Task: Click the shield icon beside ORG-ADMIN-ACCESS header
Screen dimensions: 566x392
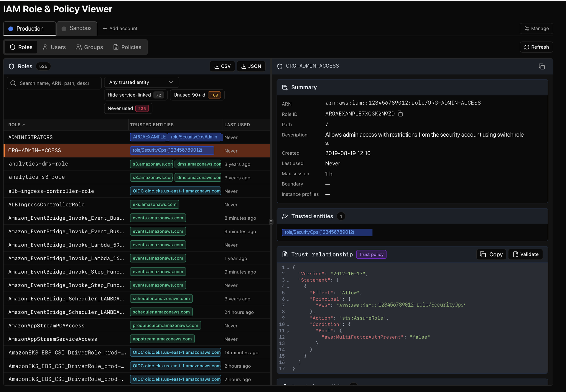Action: pos(280,66)
